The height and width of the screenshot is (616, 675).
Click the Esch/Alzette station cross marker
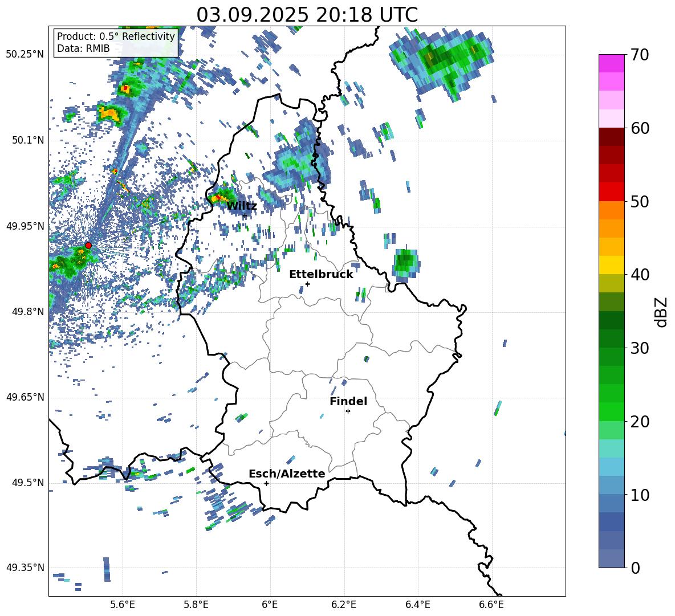coord(266,483)
